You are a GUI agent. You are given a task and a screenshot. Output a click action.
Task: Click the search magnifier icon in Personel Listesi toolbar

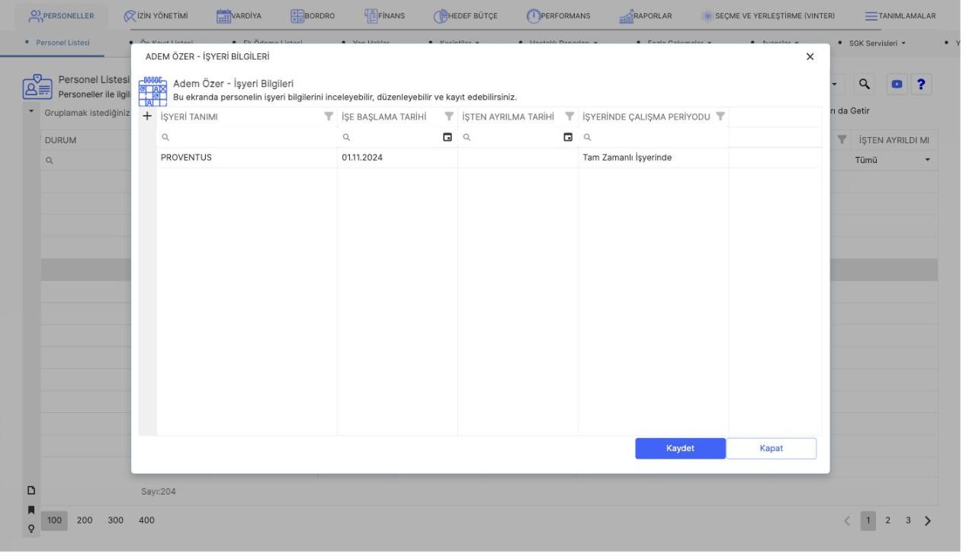click(865, 84)
